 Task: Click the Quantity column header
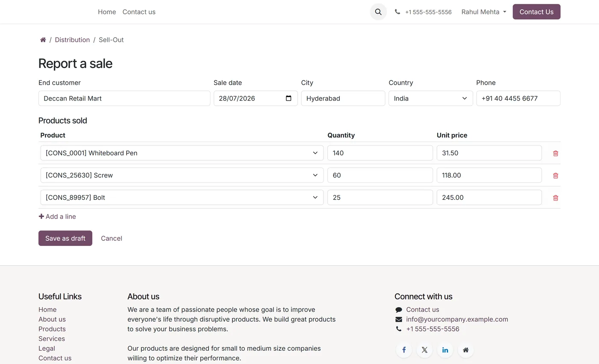tap(341, 135)
